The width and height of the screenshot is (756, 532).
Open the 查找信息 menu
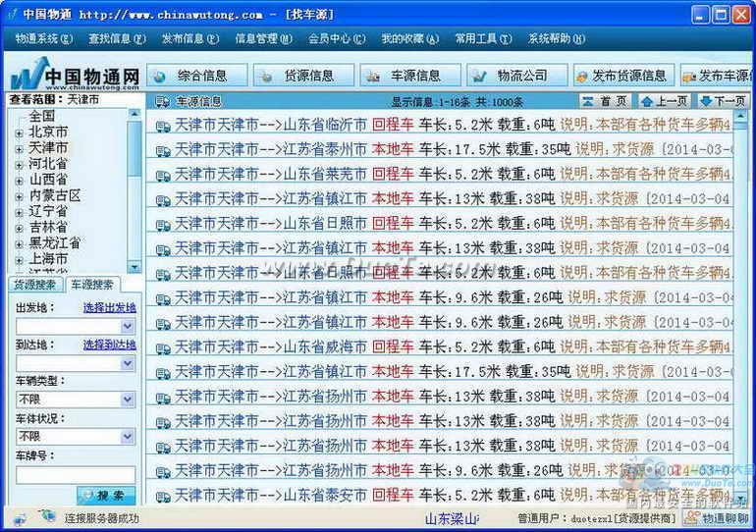117,38
